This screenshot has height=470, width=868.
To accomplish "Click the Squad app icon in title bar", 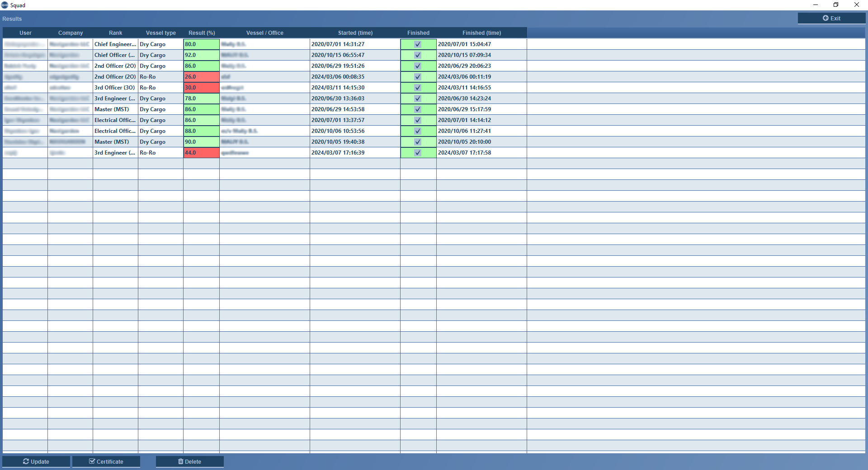I will (x=5, y=5).
